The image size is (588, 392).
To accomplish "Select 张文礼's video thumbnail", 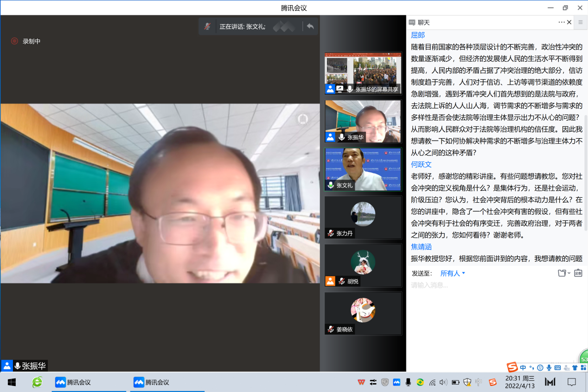I will point(363,169).
